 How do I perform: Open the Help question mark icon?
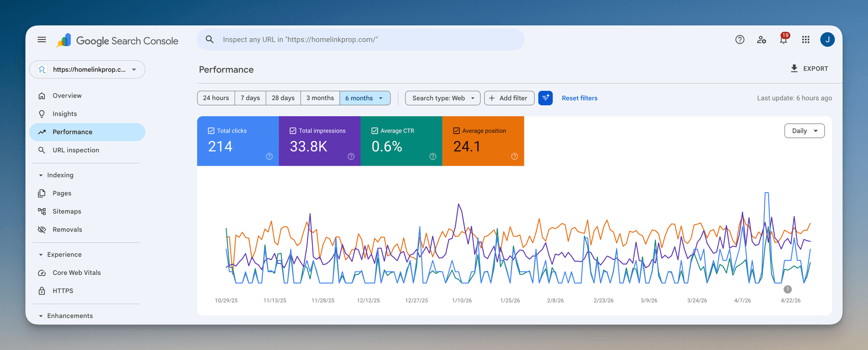740,40
